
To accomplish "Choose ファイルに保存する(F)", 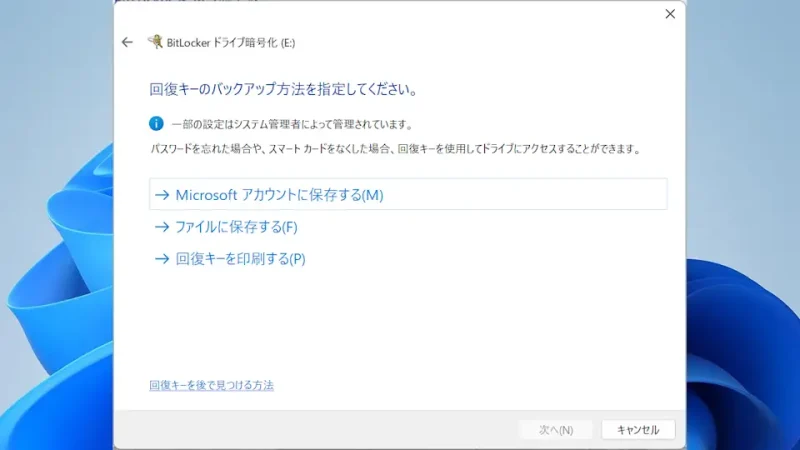I will tap(226, 227).
